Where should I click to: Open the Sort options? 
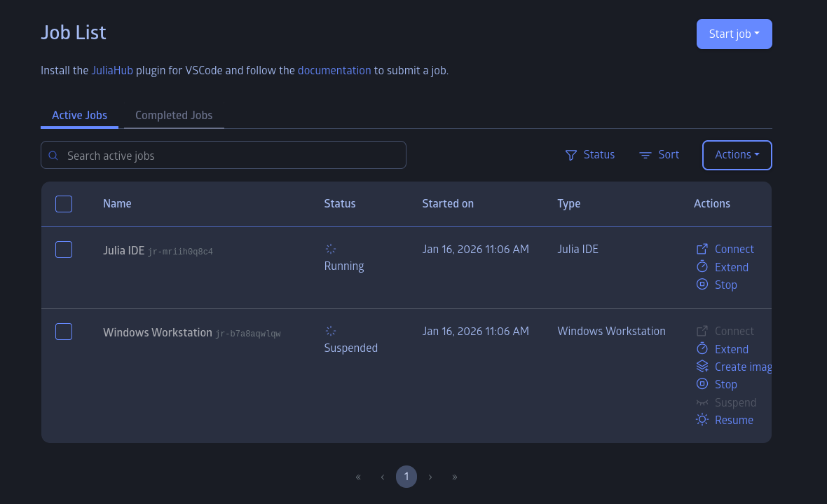click(x=659, y=155)
